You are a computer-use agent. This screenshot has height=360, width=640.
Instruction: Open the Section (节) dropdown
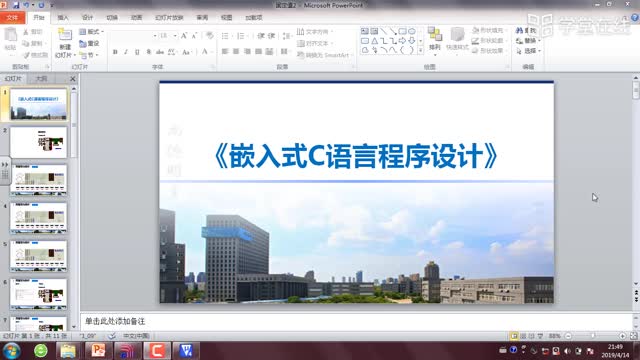89,55
